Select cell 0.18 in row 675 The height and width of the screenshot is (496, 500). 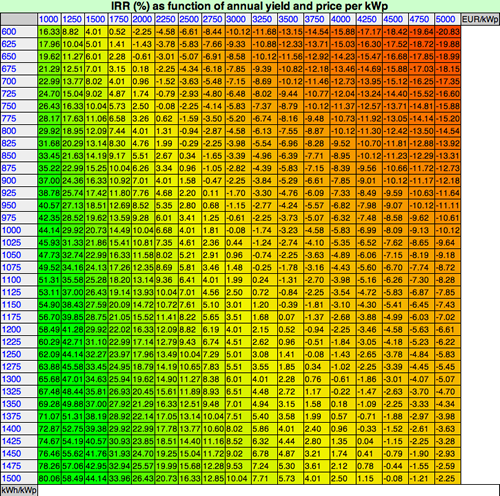click(143, 69)
